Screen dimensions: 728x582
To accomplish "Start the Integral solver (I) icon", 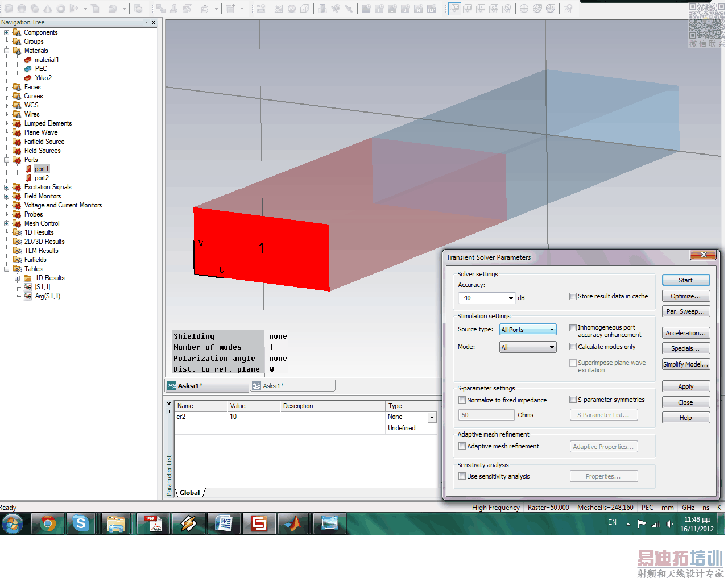I will (405, 9).
